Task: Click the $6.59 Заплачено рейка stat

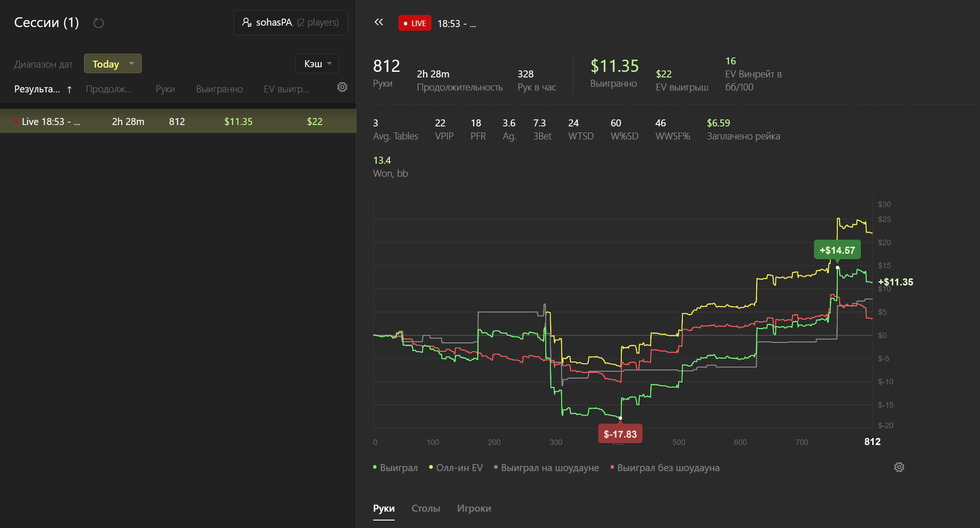Action: 744,130
